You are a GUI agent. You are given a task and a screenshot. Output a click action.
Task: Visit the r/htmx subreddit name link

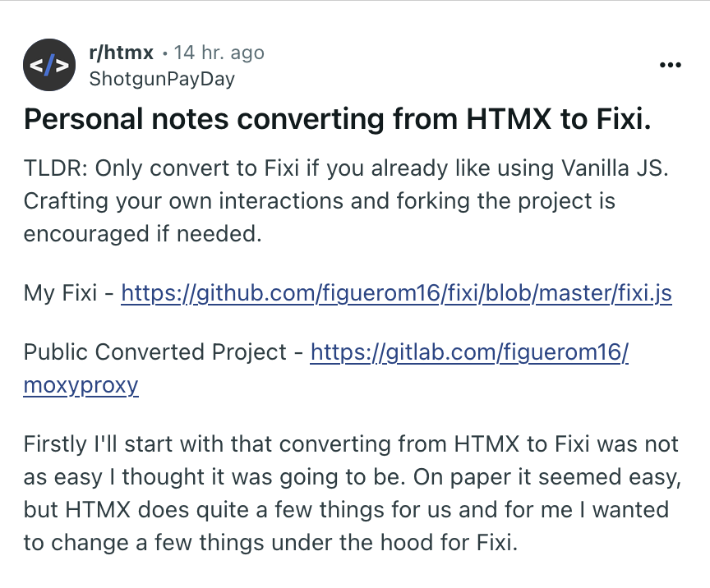click(122, 53)
